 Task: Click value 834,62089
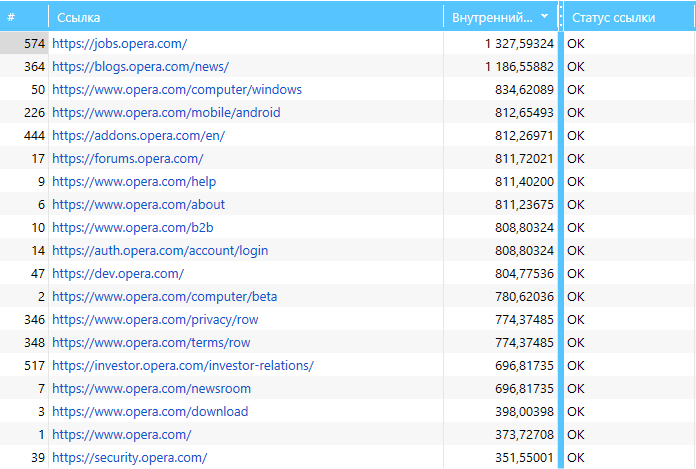(x=524, y=90)
